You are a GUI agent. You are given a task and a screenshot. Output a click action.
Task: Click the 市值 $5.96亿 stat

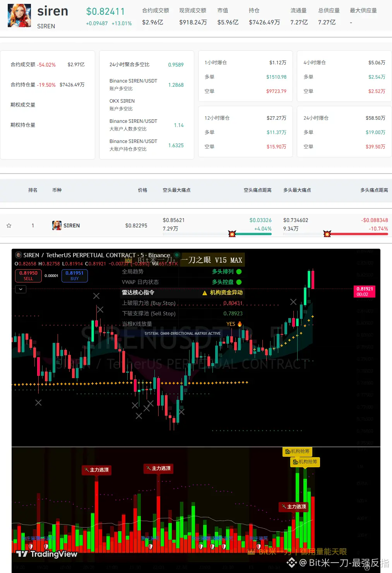click(x=228, y=16)
